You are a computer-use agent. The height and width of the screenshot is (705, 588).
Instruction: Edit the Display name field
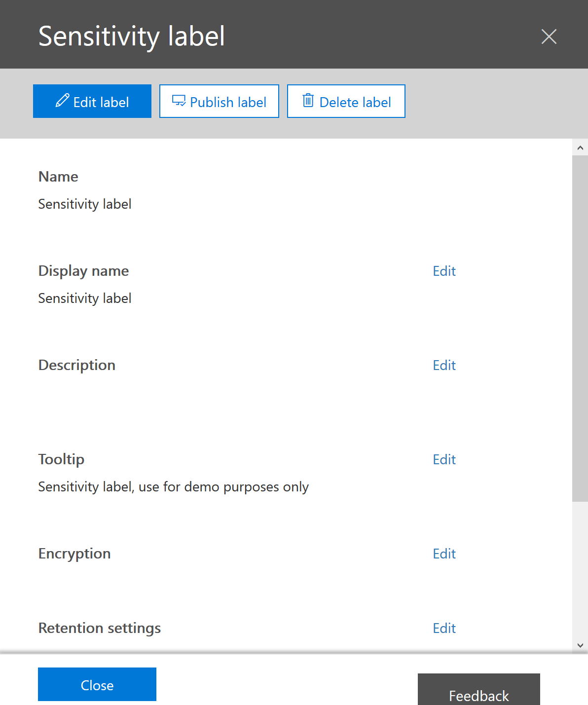444,271
